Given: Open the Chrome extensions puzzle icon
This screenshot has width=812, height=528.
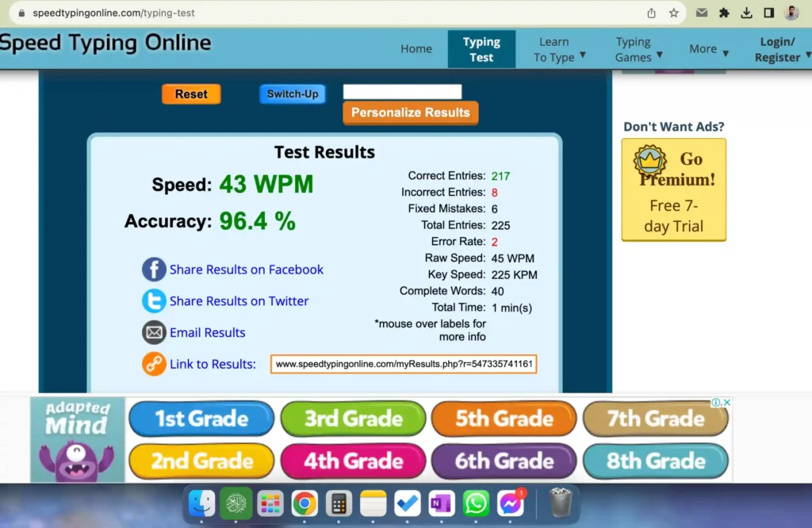Looking at the screenshot, I should (724, 13).
